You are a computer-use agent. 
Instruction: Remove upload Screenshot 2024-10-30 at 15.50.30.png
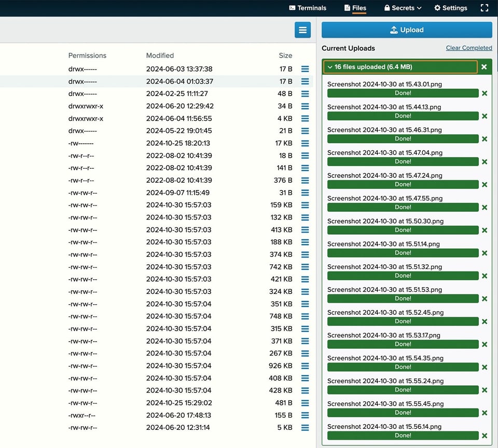point(485,230)
